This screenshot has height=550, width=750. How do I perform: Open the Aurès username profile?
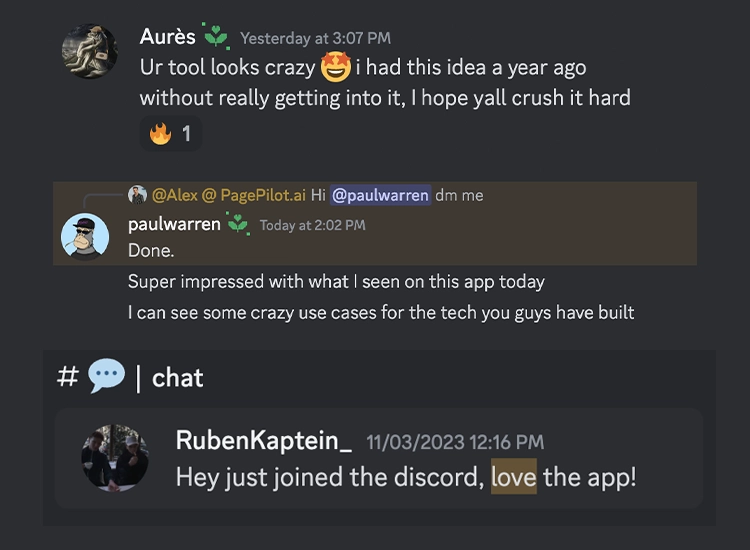coord(167,37)
